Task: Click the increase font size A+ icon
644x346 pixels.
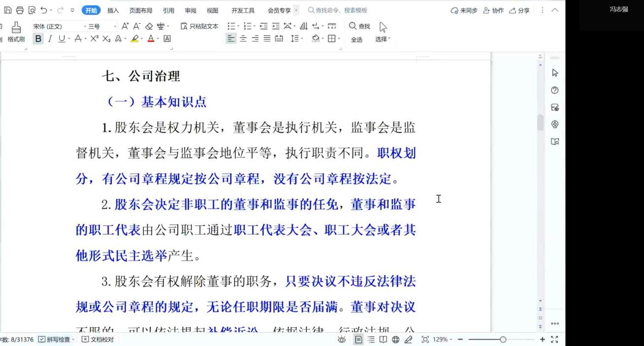Action: 125,27
